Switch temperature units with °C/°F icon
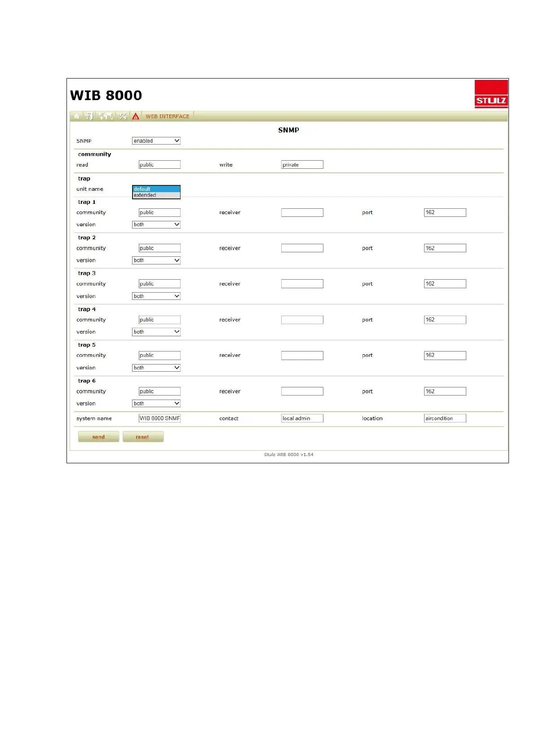The image size is (535, 756). (123, 116)
